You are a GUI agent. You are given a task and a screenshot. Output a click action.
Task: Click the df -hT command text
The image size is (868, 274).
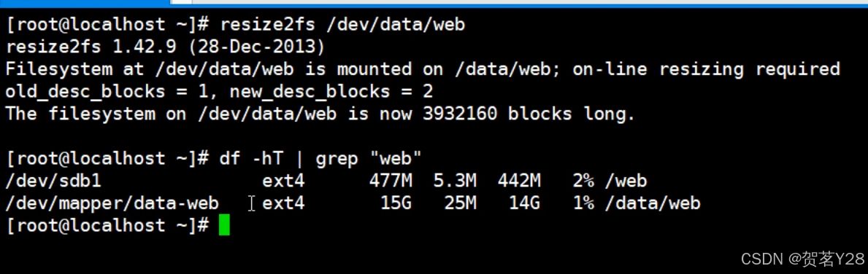pos(251,159)
